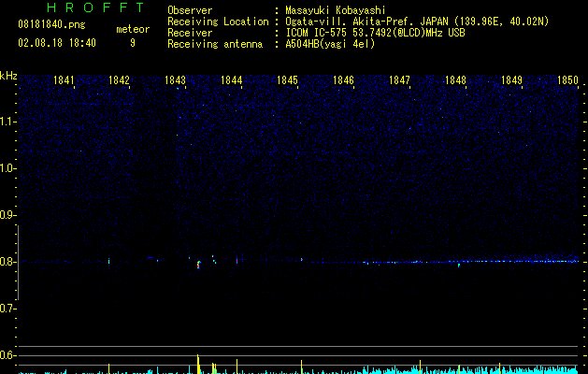The width and height of the screenshot is (588, 374).
Task: Click the date stamp 02.08.18 18:40
Action: point(57,43)
